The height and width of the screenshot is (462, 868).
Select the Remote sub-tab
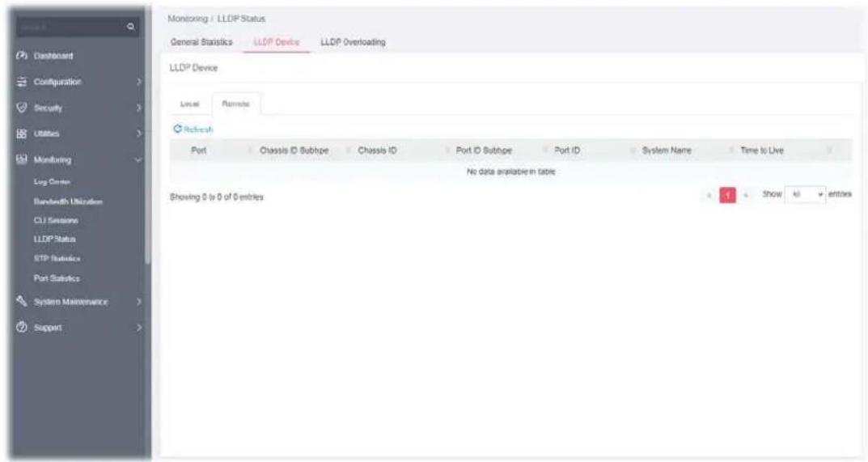236,104
